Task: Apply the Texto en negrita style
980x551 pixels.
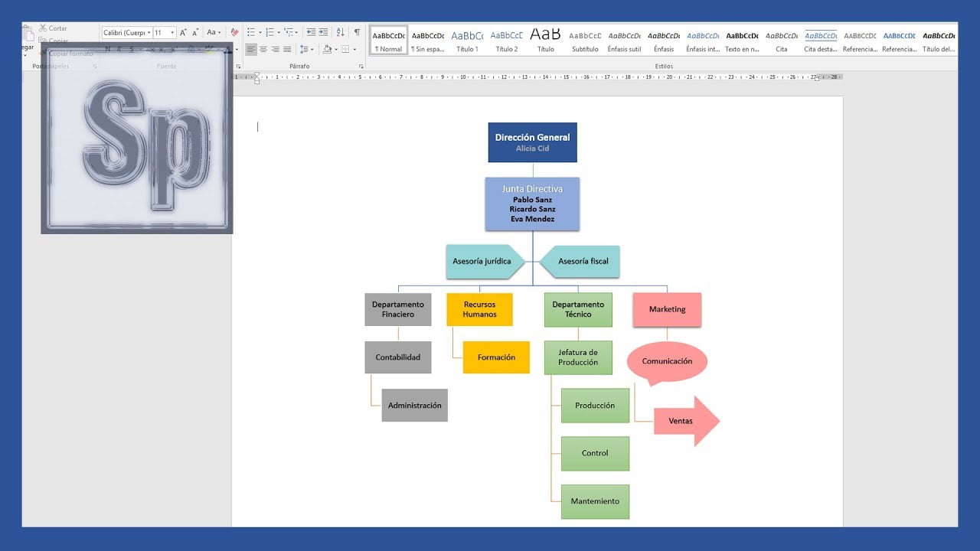Action: coord(742,41)
